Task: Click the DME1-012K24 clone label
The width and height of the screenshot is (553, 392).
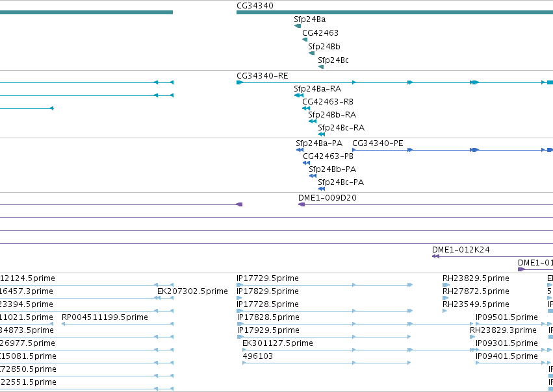Action: 461,250
